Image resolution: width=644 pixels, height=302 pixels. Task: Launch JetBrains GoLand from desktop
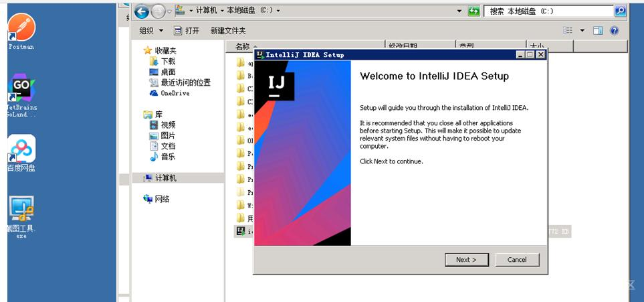21,96
